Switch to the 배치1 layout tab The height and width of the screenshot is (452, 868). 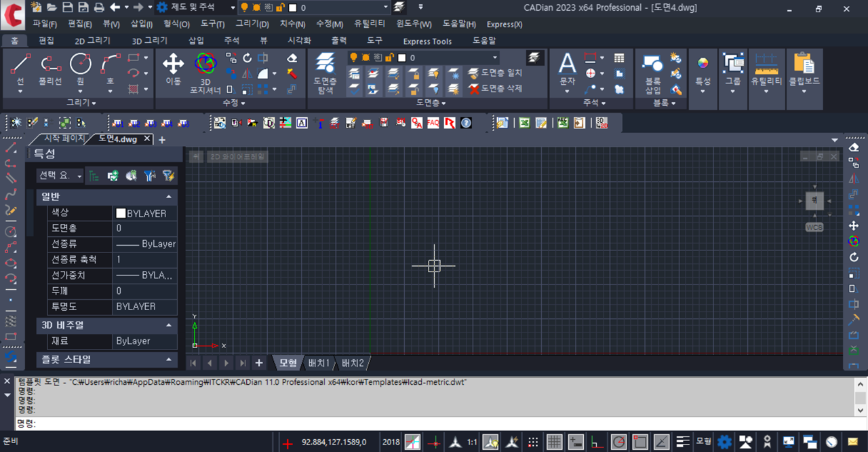point(319,363)
